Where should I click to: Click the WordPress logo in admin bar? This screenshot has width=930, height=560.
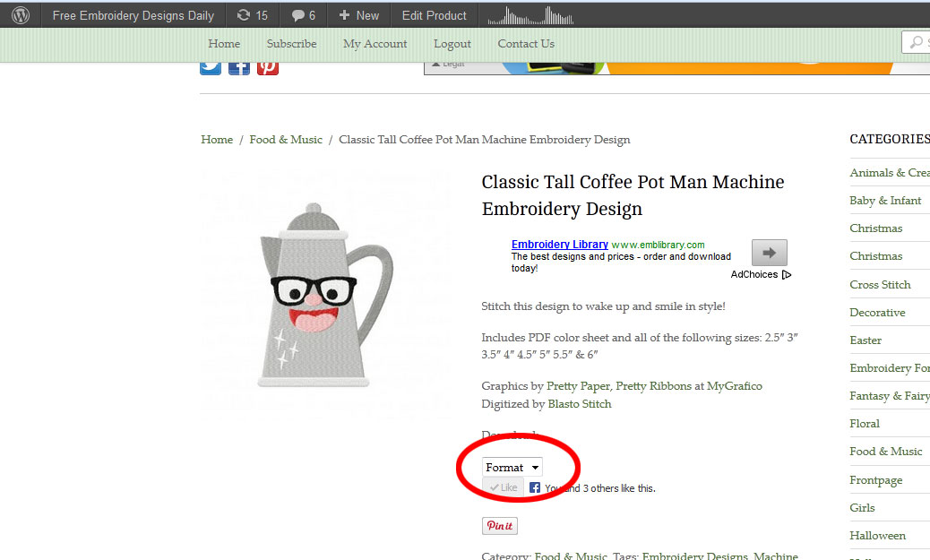click(x=21, y=15)
